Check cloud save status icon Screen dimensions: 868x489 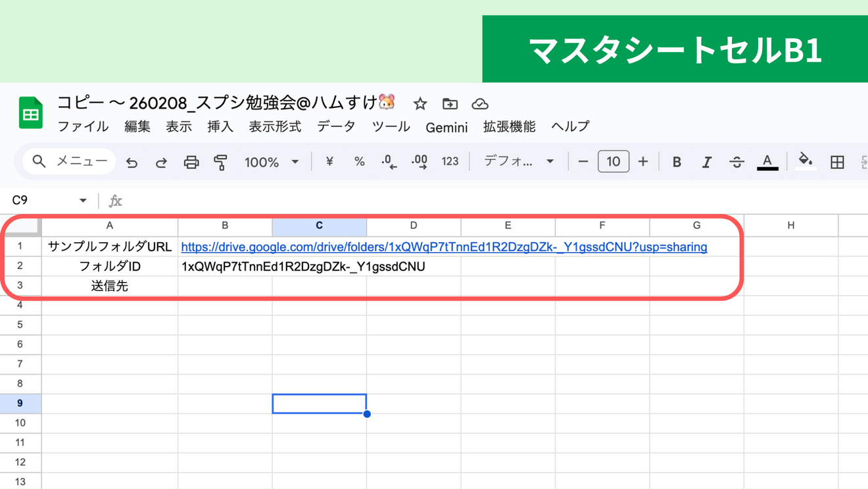tap(480, 104)
